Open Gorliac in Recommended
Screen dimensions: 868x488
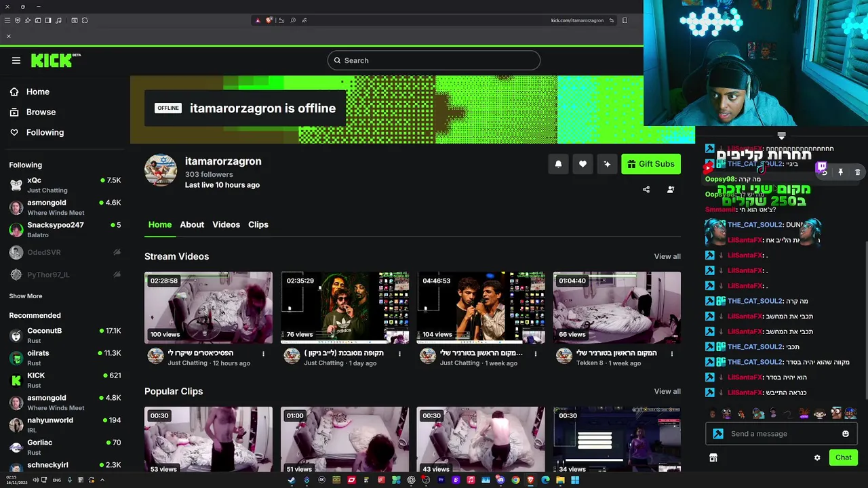65,447
